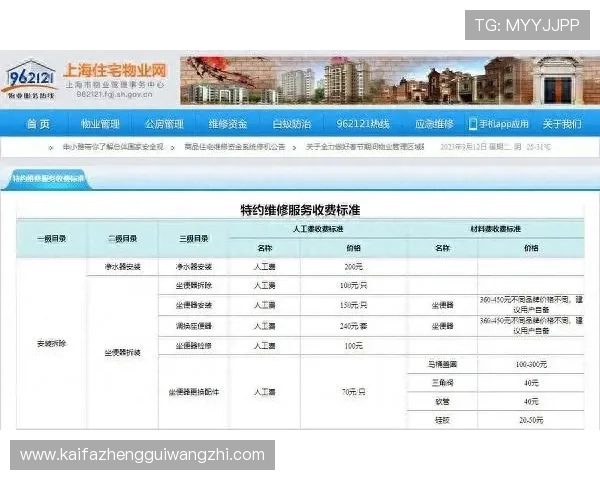600x480 pixels.
Task: Click the 人工费 cell in 坐便器更换配件 row
Action: 265,392
